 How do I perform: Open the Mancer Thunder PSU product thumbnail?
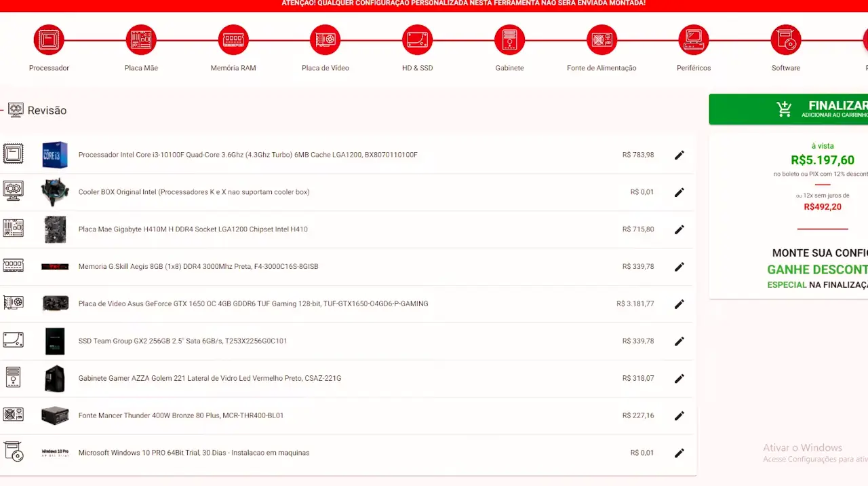tap(55, 415)
